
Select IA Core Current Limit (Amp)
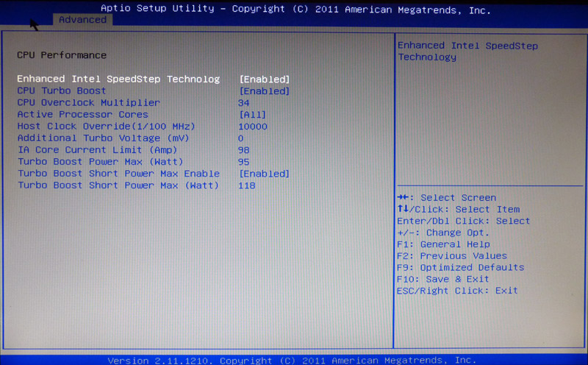point(98,150)
